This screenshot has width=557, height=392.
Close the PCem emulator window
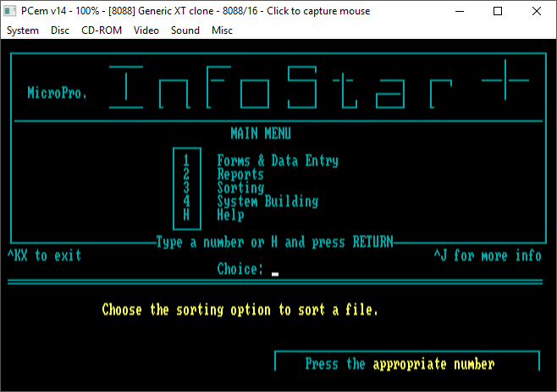click(537, 11)
